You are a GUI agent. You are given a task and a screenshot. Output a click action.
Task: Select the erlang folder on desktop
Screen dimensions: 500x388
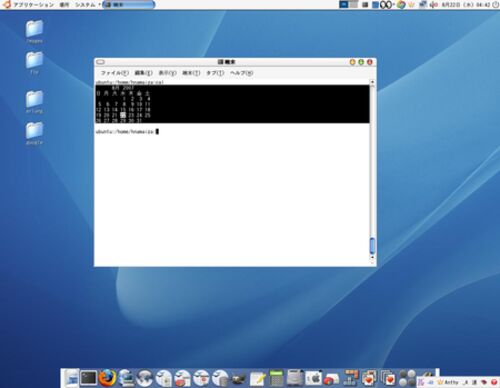(34, 102)
